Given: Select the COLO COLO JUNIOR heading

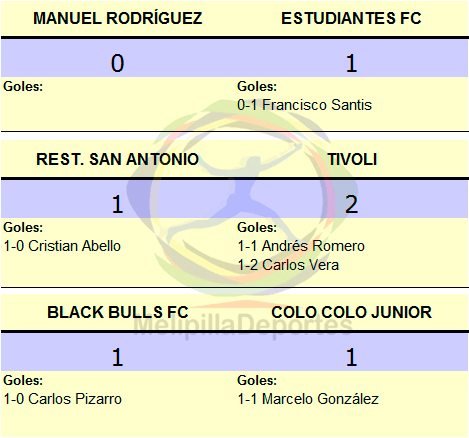Looking at the screenshot, I should point(351,312).
